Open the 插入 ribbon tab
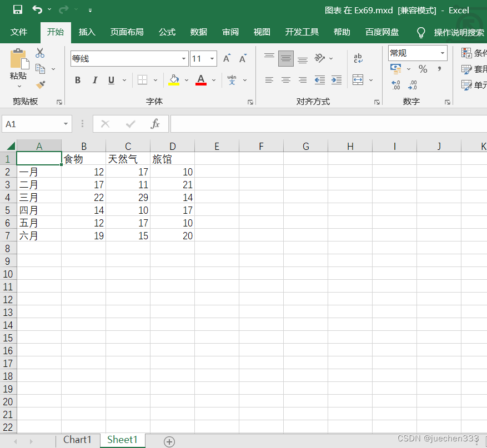This screenshot has width=487, height=448. pyautogui.click(x=87, y=32)
